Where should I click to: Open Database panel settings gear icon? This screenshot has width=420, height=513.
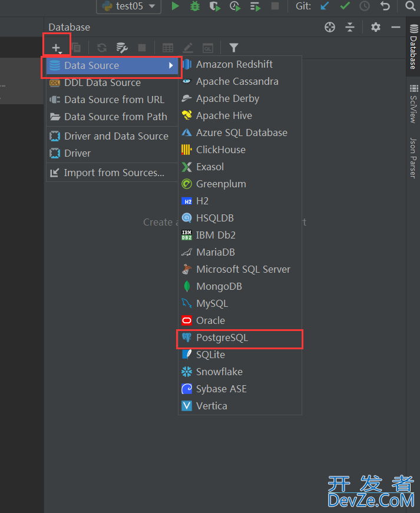pyautogui.click(x=375, y=27)
